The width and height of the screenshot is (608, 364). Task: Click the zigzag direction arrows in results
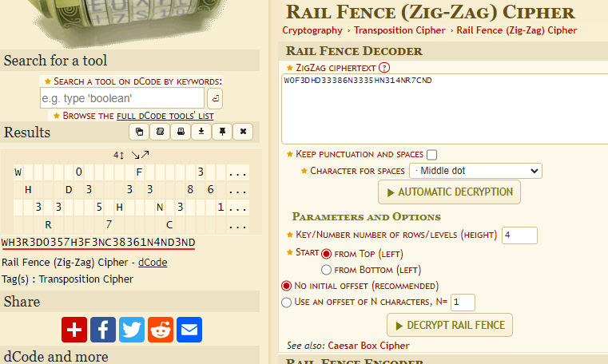coord(140,156)
